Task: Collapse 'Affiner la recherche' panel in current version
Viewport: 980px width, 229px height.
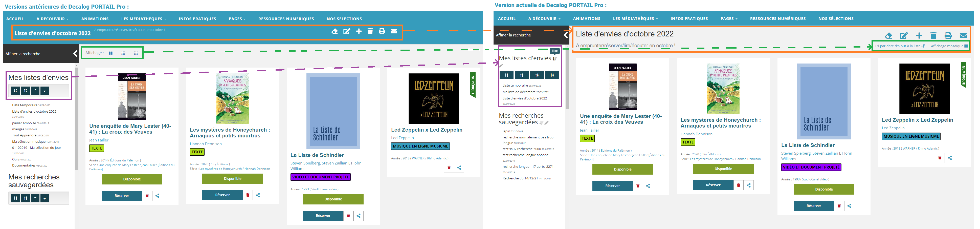Action: tap(566, 35)
